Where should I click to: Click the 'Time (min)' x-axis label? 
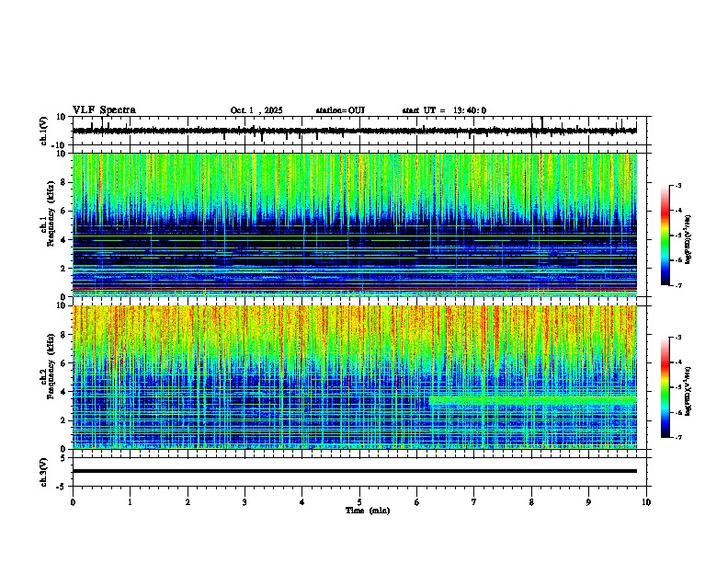coord(368,511)
